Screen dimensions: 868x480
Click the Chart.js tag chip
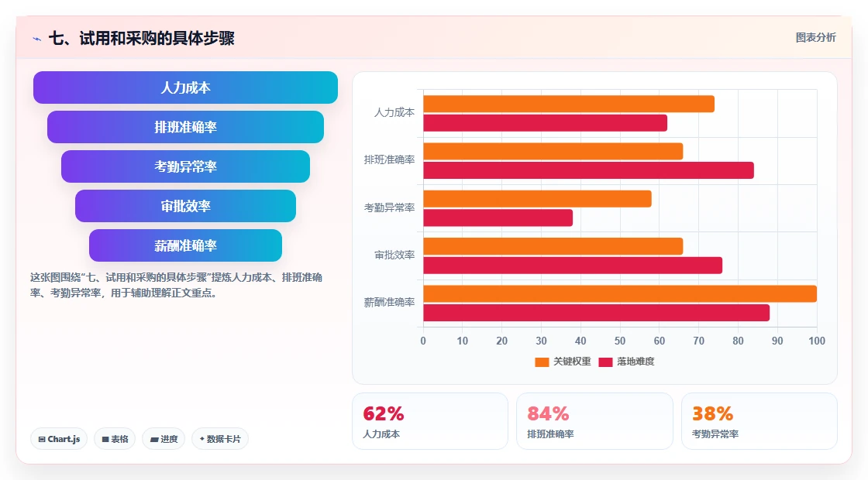59,439
